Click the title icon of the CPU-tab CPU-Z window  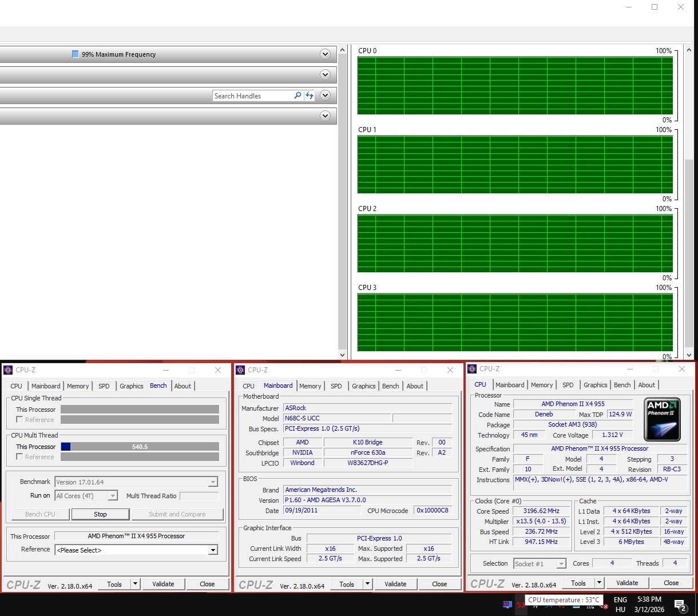point(472,369)
